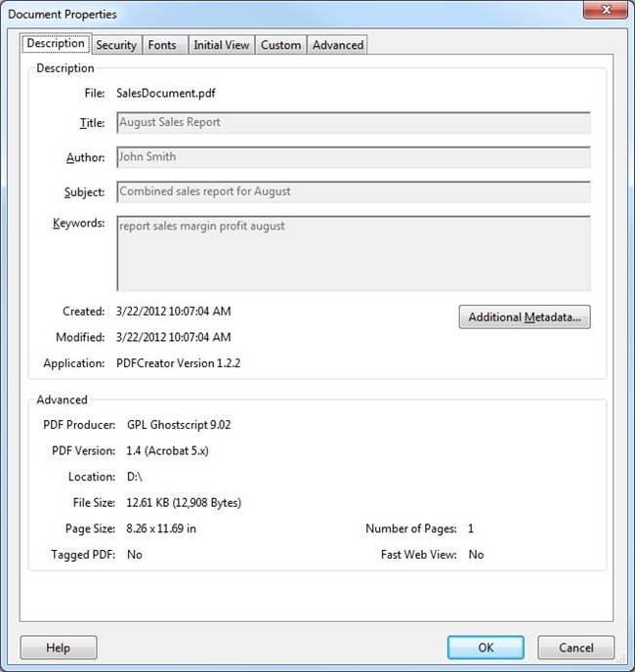635x672 pixels.
Task: Focus the Author field showing John Smith
Action: click(x=353, y=157)
